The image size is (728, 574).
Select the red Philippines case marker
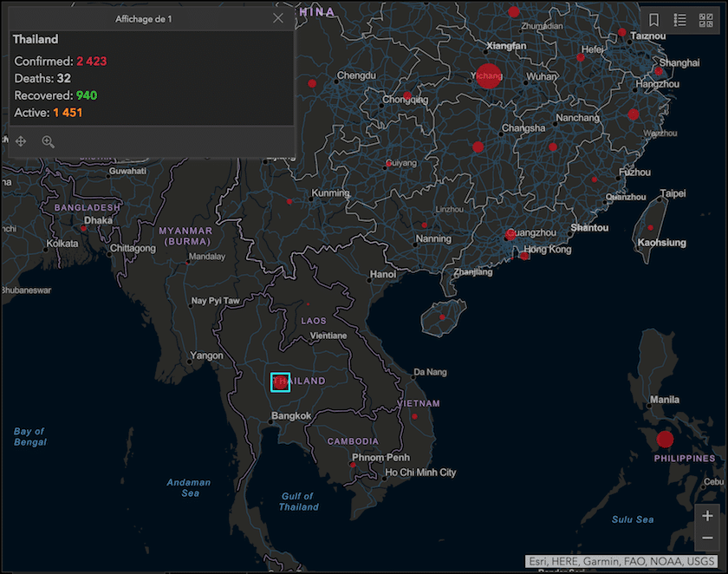(665, 439)
